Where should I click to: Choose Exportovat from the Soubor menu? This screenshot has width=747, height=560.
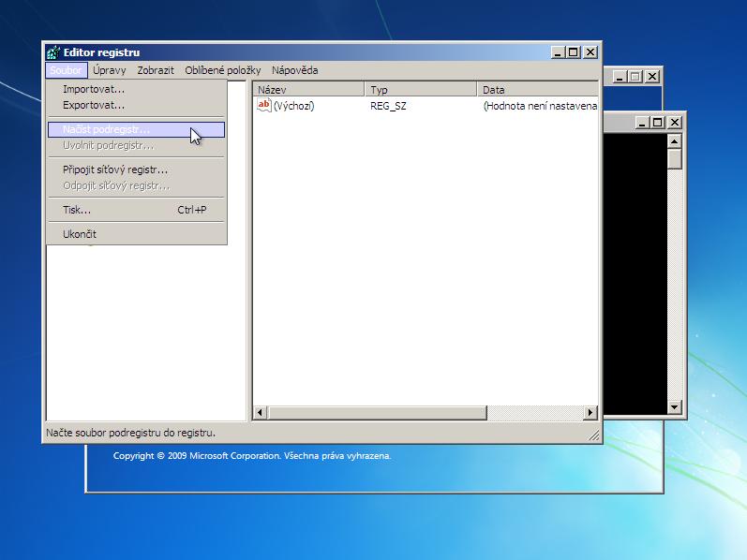pyautogui.click(x=94, y=105)
